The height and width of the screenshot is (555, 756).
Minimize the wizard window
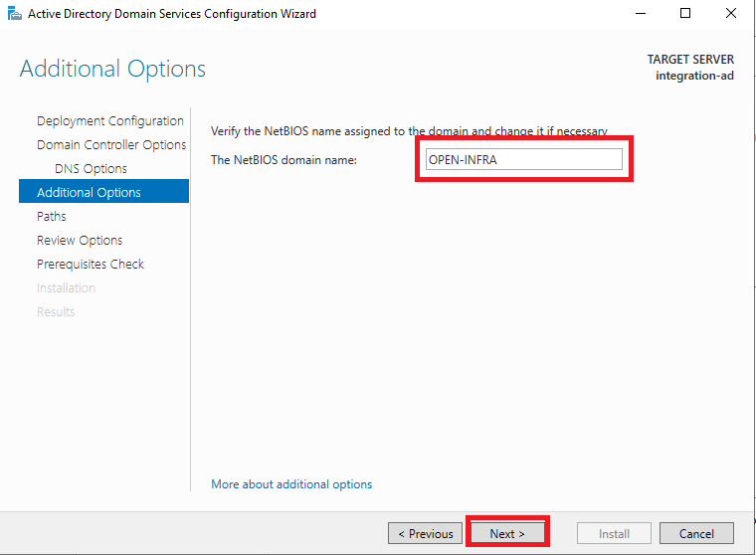click(641, 14)
